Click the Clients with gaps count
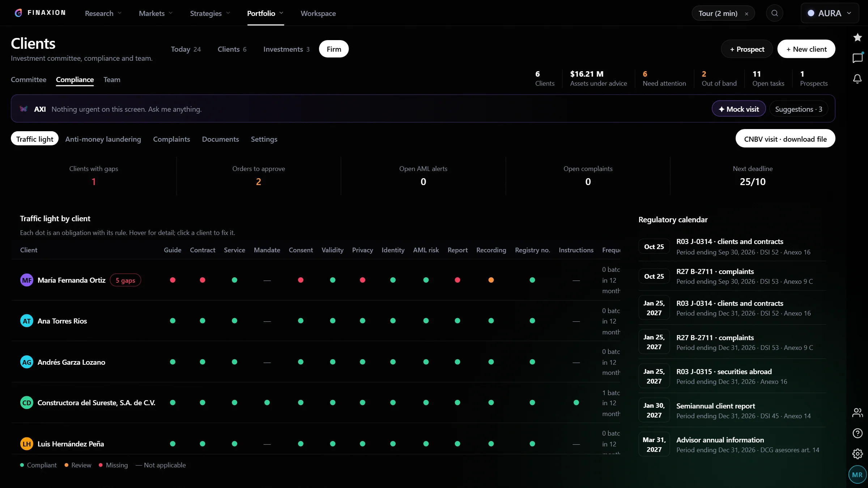 pos(94,181)
